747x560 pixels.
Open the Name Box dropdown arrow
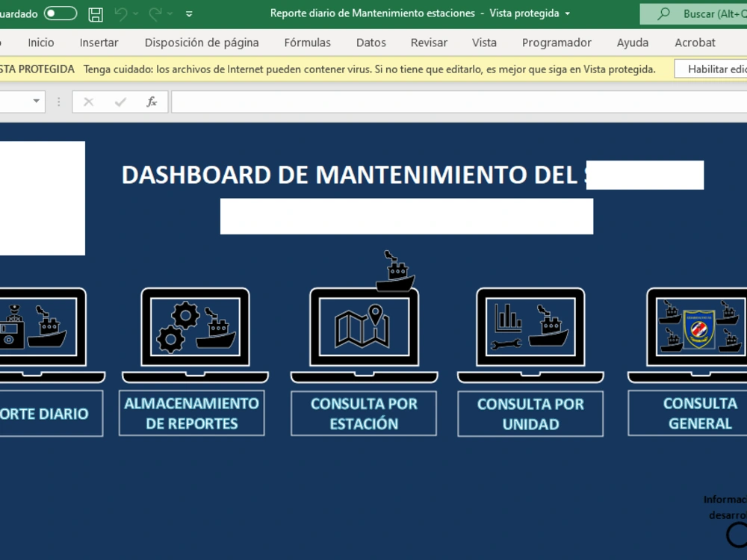36,101
